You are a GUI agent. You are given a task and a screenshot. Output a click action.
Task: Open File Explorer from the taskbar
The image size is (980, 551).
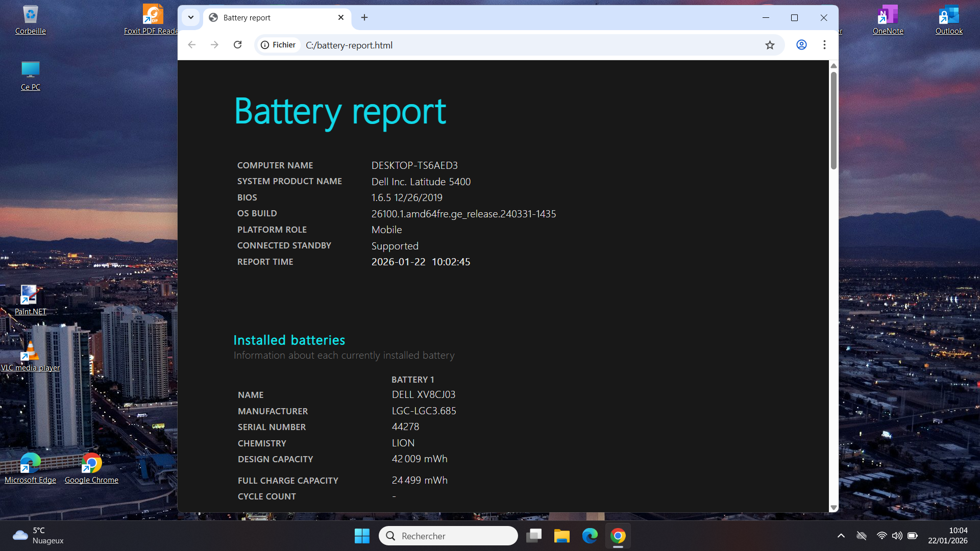(x=561, y=536)
